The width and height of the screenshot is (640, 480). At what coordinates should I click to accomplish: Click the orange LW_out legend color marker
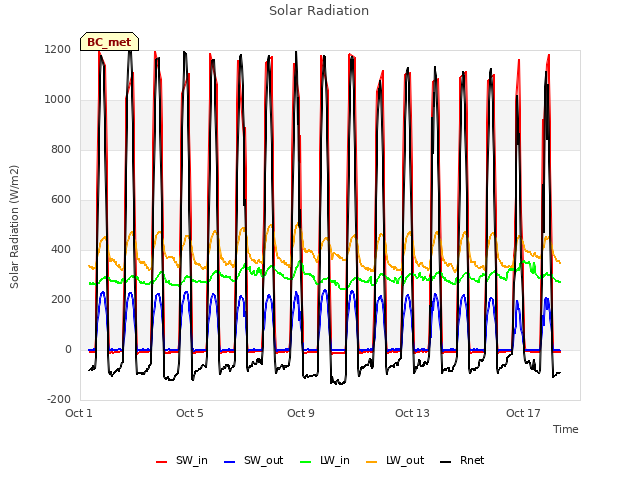tap(372, 462)
